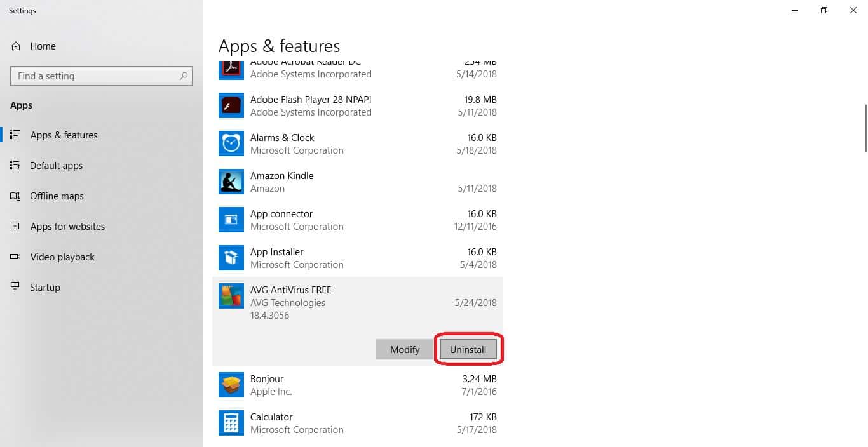Minimize the Settings window

coord(795,10)
